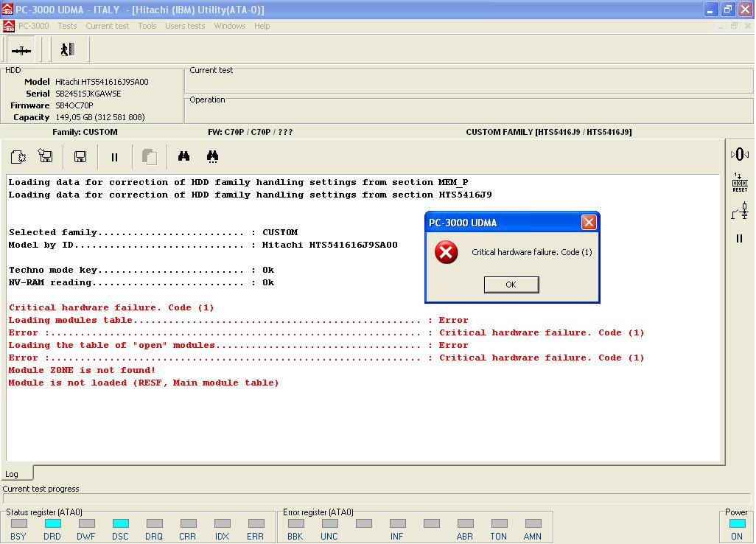This screenshot has height=544, width=756.
Task: Click the UNC error register indicator
Action: (x=330, y=523)
